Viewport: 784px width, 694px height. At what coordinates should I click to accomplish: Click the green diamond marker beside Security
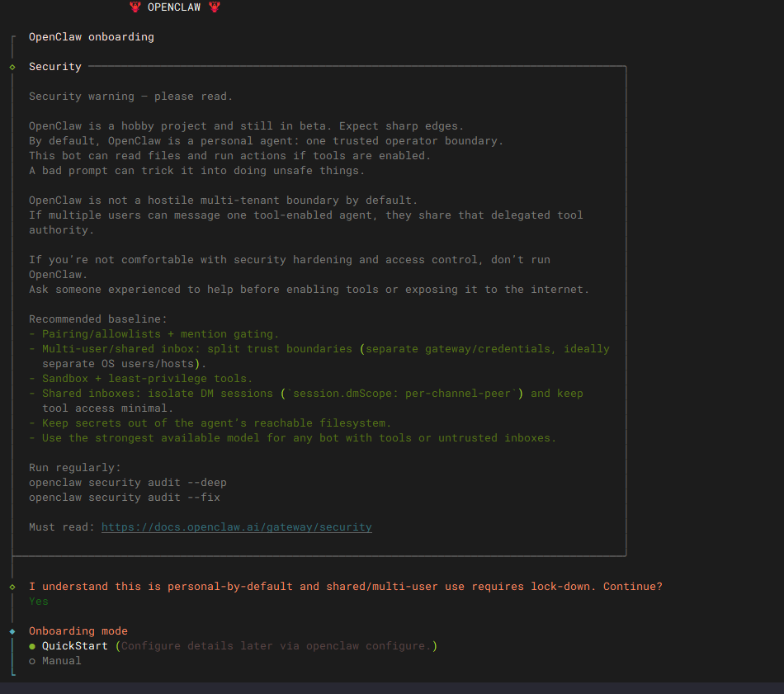[12, 67]
